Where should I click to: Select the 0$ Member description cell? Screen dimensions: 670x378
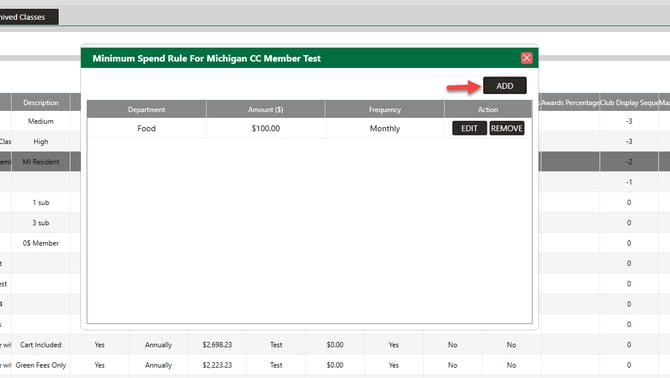pyautogui.click(x=41, y=243)
